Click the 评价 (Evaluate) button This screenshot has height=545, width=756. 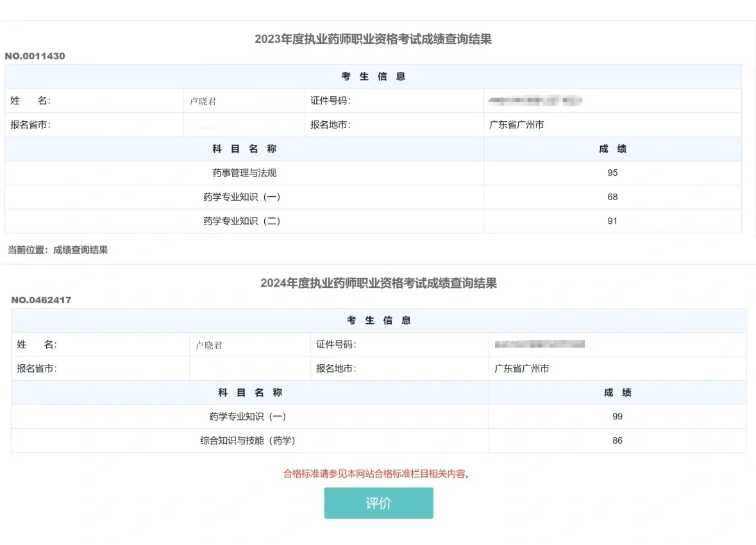tap(378, 503)
